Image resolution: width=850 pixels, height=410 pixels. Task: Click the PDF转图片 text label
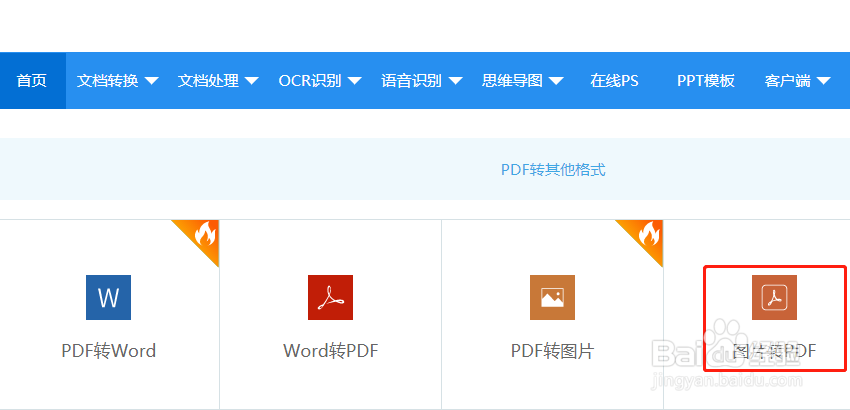(x=552, y=351)
